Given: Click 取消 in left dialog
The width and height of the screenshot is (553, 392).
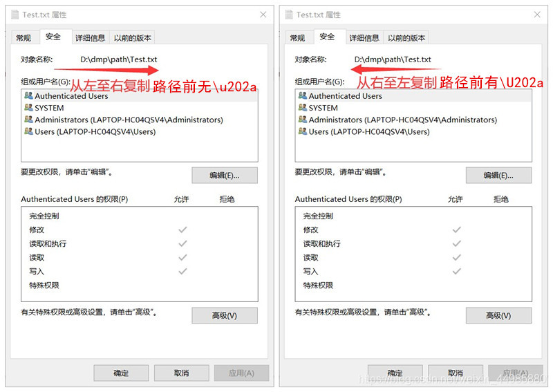Looking at the screenshot, I should point(181,373).
